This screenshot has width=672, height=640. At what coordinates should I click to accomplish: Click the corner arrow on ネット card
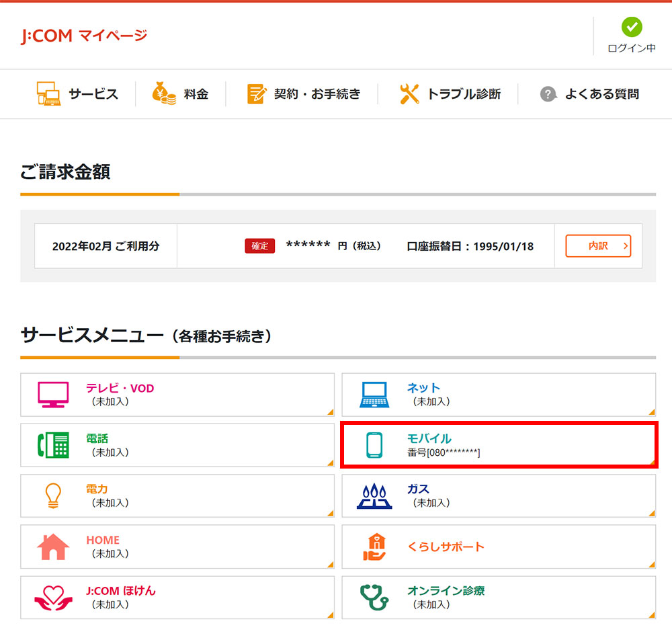(x=652, y=412)
